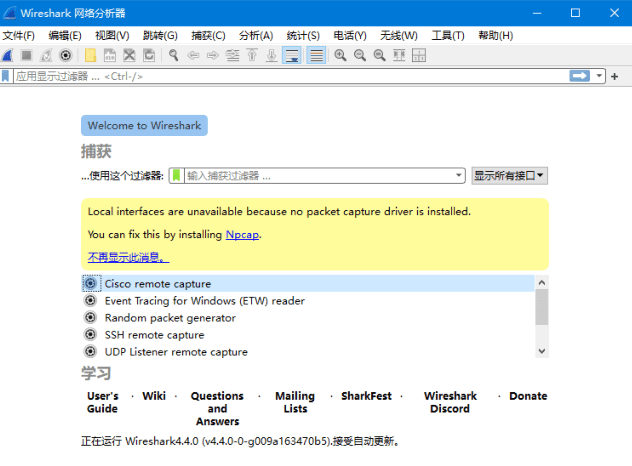Select Cisco remote capture interface

(x=308, y=284)
